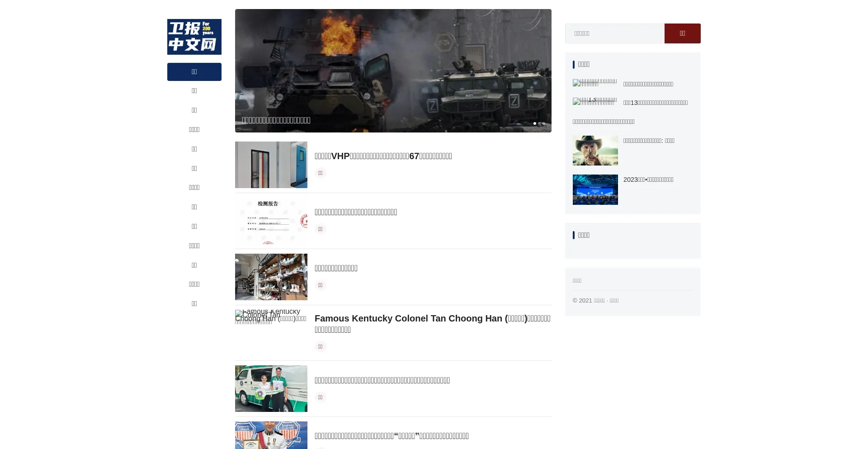Click the tag under the Kentucky Colonel headline

click(x=320, y=346)
